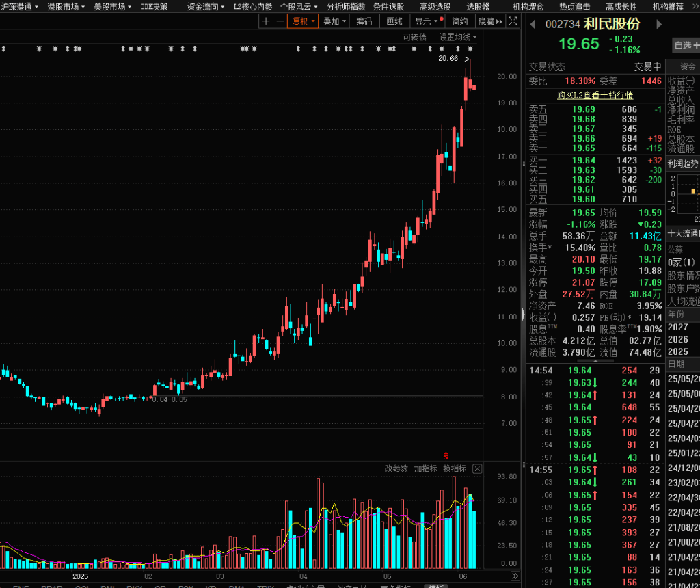Open the 十大流通 shareholders tab
This screenshot has width=700, height=588.
click(684, 234)
